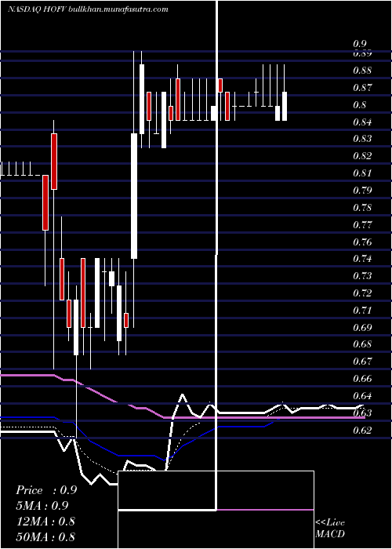Click the 0.67 price axis label
Viewport: 392px width, 549px height.
362,361
